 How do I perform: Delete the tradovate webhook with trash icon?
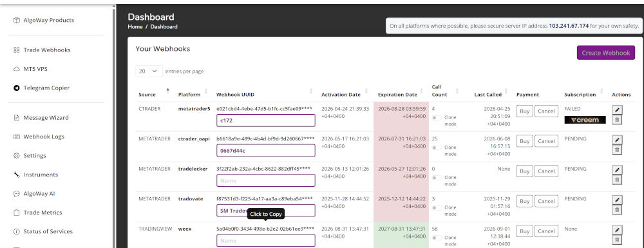[616, 209]
